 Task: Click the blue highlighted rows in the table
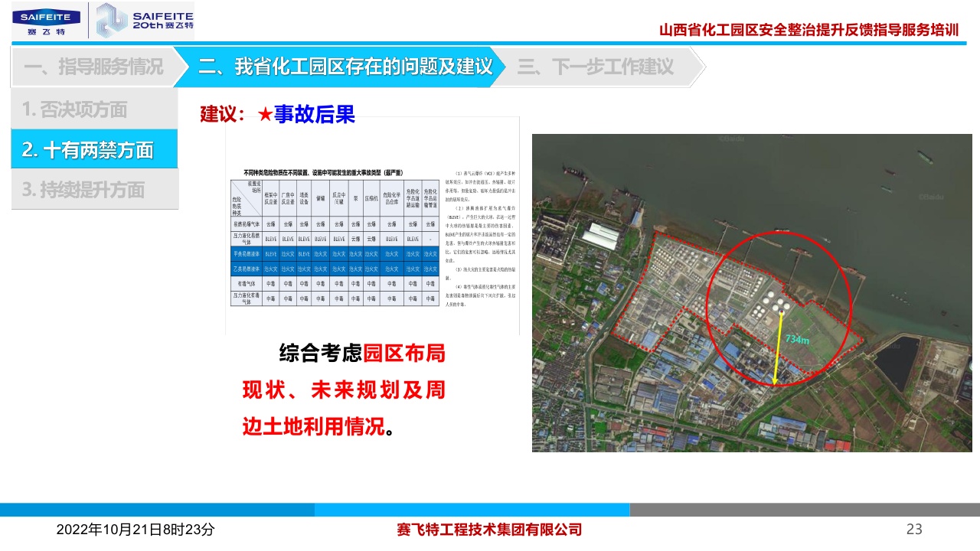tap(335, 261)
